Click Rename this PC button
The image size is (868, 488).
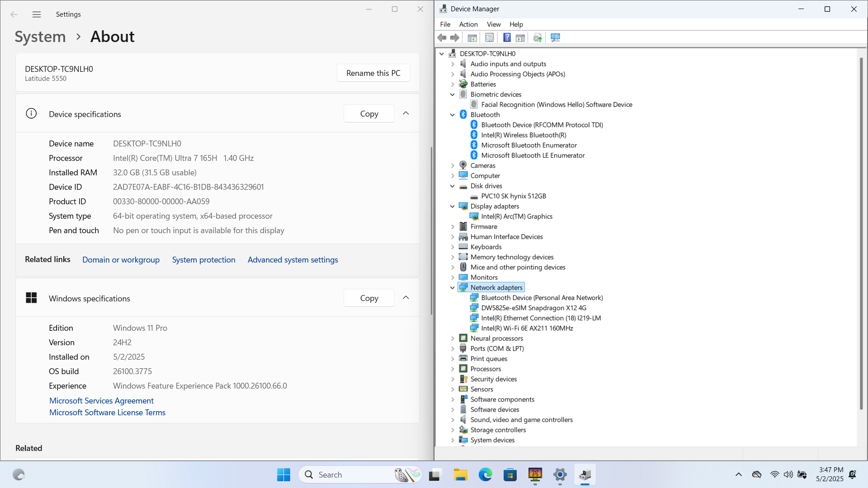pyautogui.click(x=373, y=73)
